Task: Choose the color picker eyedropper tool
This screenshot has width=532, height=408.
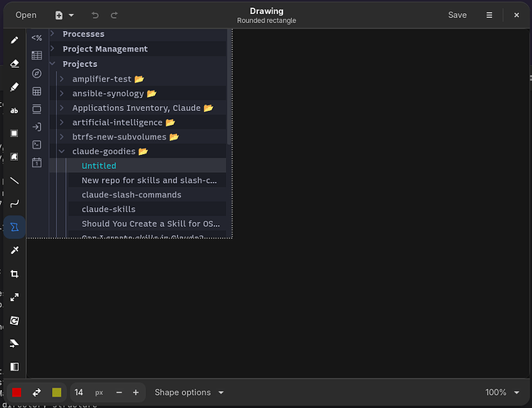Action: [x=14, y=251]
